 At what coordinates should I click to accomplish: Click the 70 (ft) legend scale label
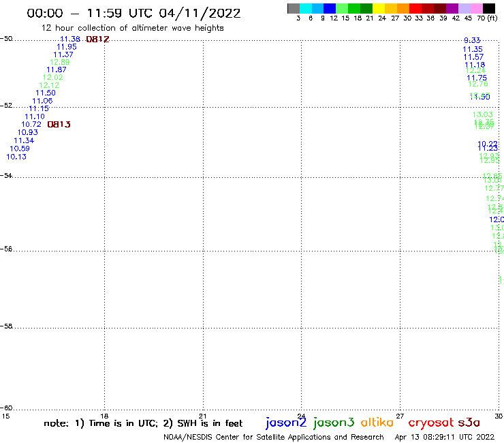coord(487,18)
